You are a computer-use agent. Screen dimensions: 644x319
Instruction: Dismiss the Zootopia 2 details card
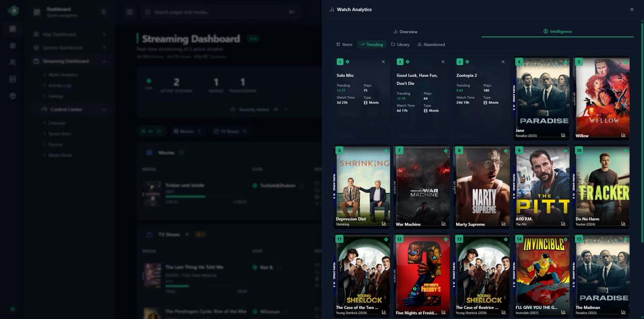503,62
